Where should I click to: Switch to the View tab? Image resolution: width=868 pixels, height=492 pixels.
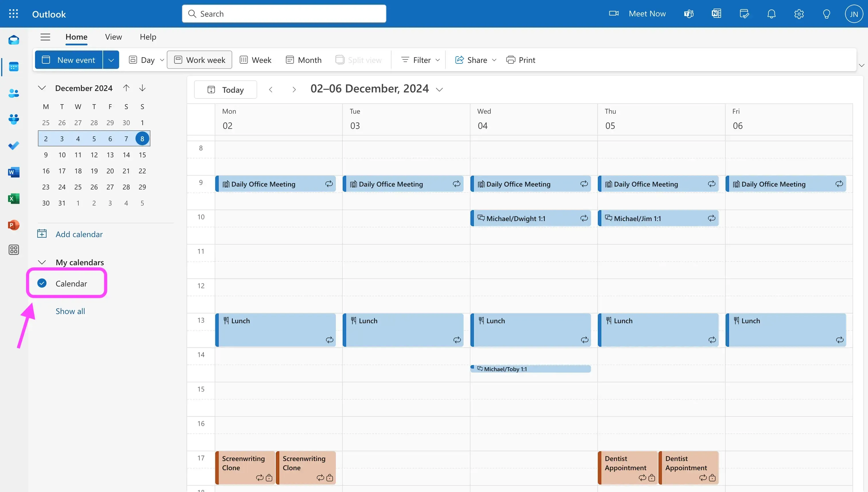pyautogui.click(x=113, y=37)
